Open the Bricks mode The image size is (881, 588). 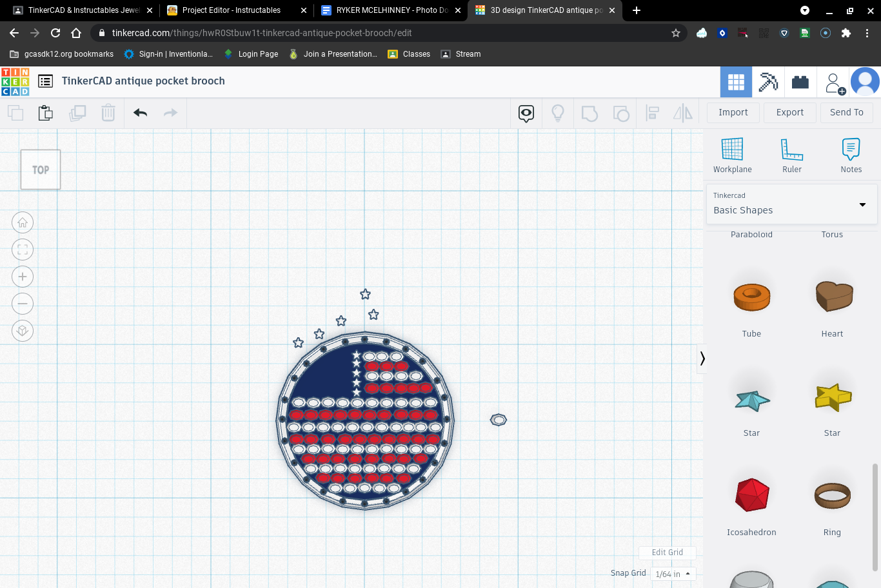(x=800, y=82)
